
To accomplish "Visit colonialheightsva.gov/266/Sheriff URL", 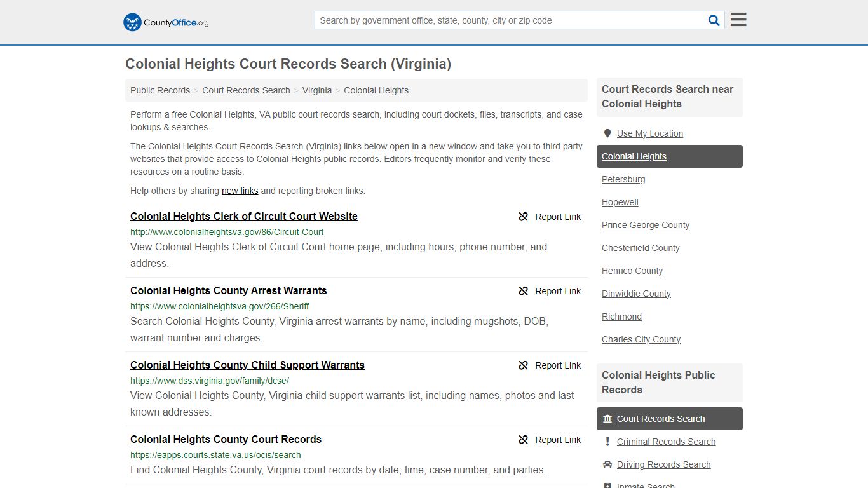I will (x=220, y=306).
